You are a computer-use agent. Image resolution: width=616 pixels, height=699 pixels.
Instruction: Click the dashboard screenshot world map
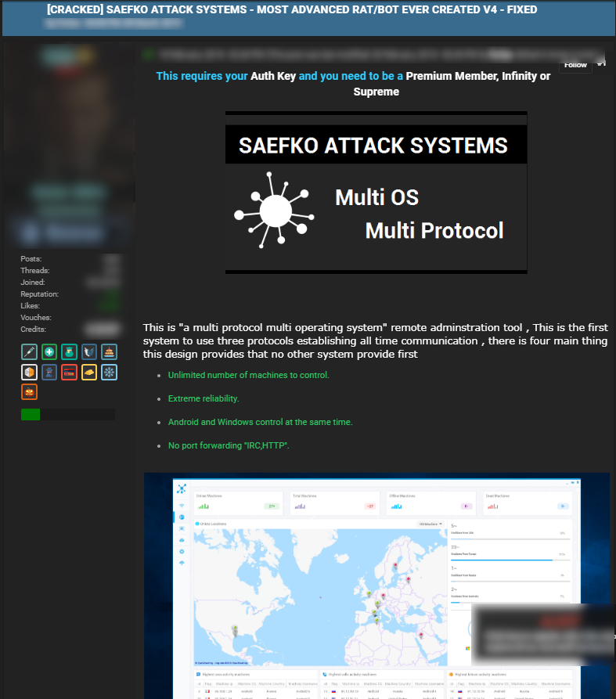coord(319,596)
